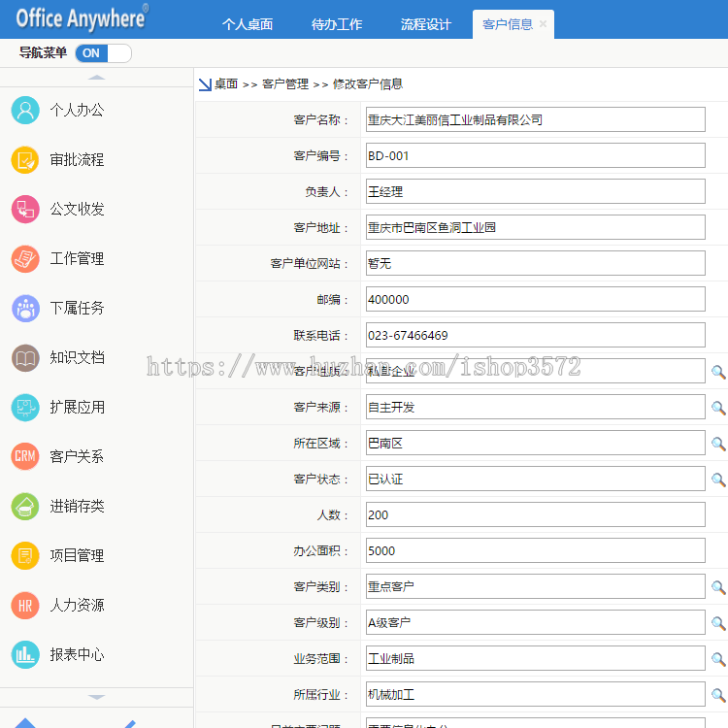728x728 pixels.
Task: Collapse sidebar menu with up arrow
Action: (96, 77)
